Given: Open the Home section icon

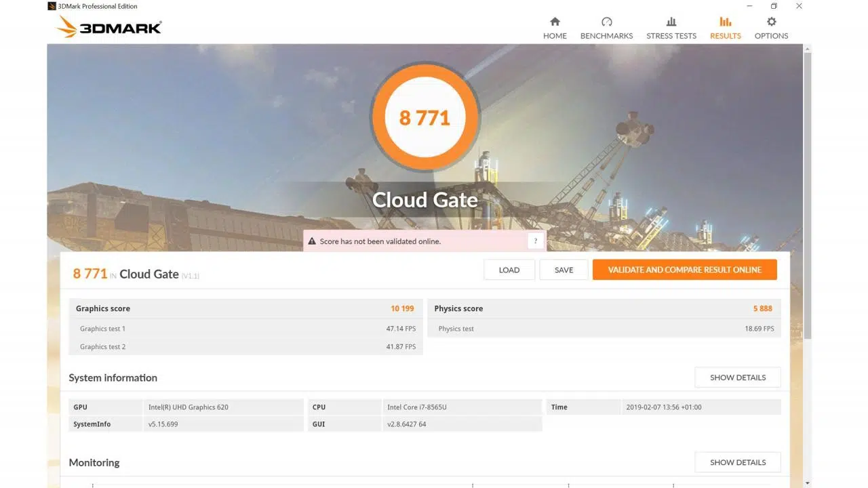Looking at the screenshot, I should 555,22.
